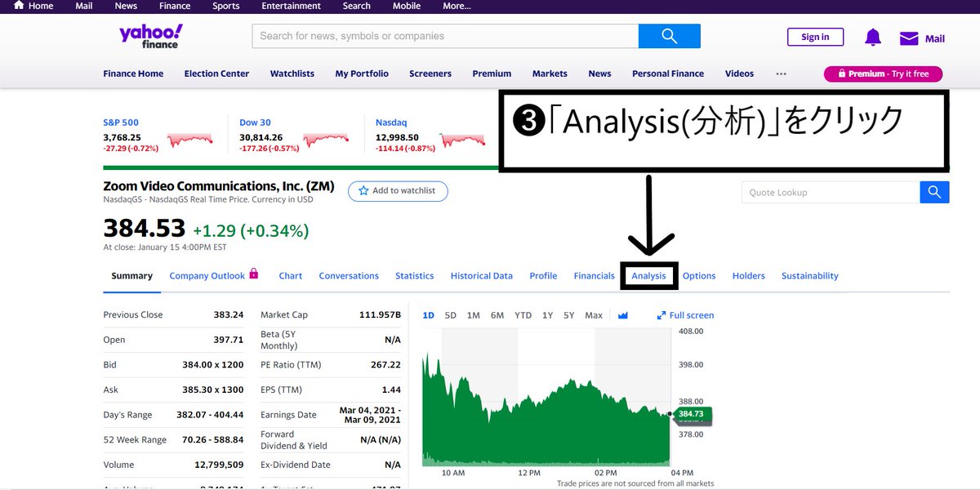Select 5D chart range
Screen dimensions: 980x490
tap(451, 315)
